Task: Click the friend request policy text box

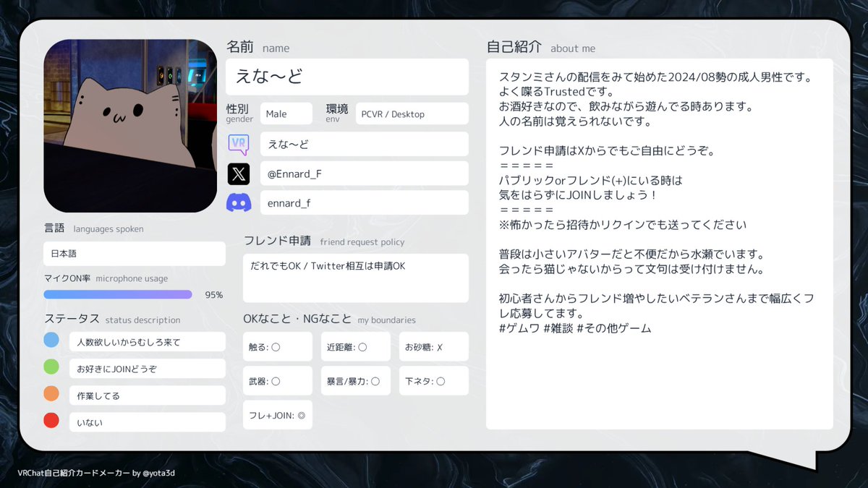Action: tap(356, 278)
